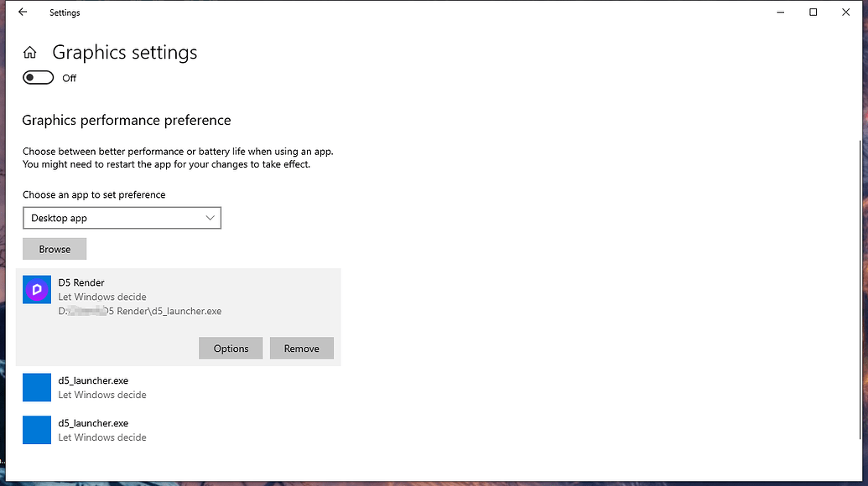This screenshot has width=868, height=486.
Task: Open the Settings home icon
Action: 30,53
